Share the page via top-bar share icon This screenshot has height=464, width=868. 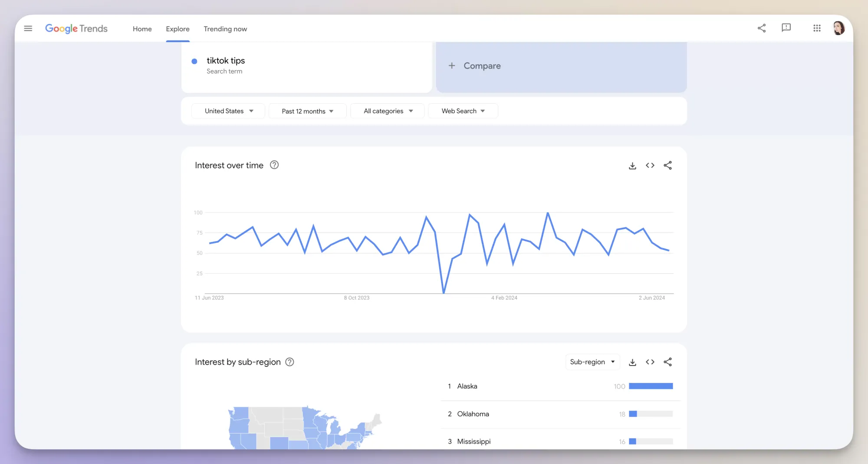(762, 28)
